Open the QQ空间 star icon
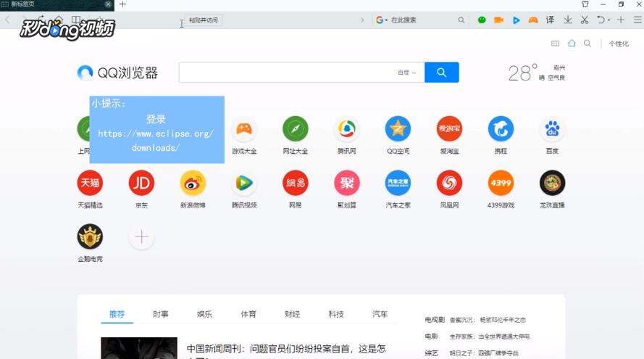The width and height of the screenshot is (644, 359). 398,129
